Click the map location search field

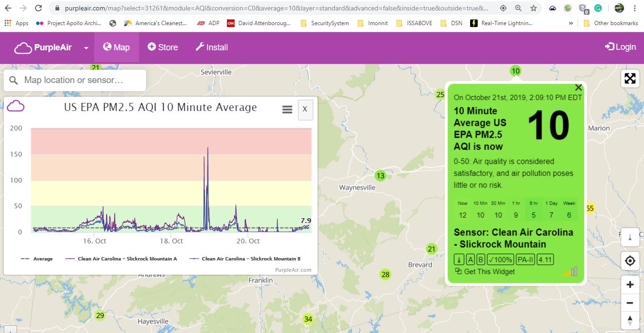click(x=81, y=80)
